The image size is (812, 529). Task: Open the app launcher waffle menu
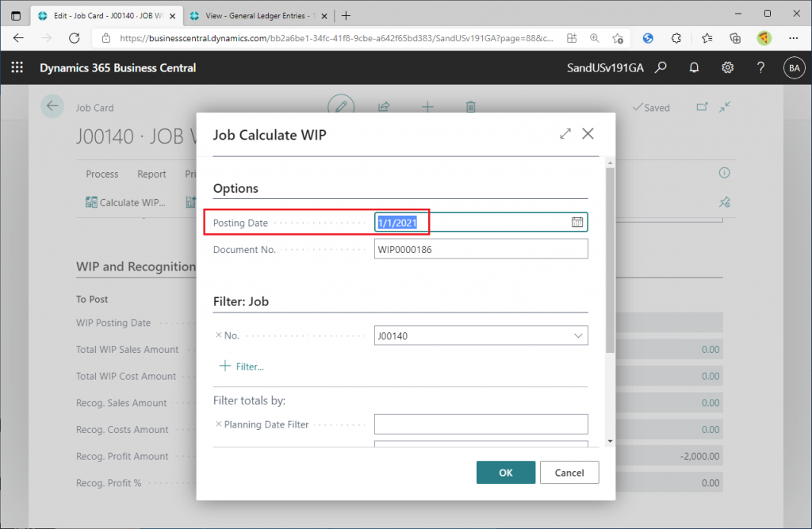[17, 67]
